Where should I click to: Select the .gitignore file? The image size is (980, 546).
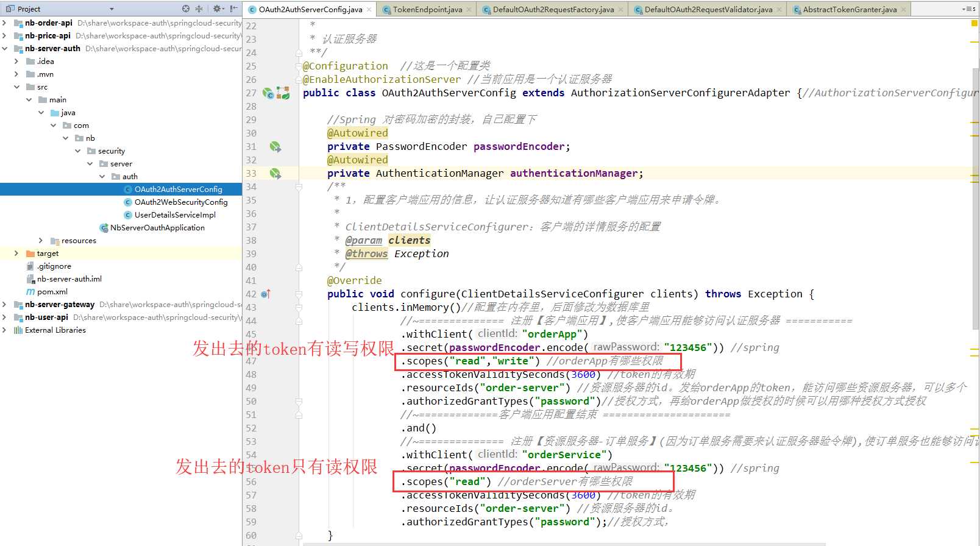[54, 266]
